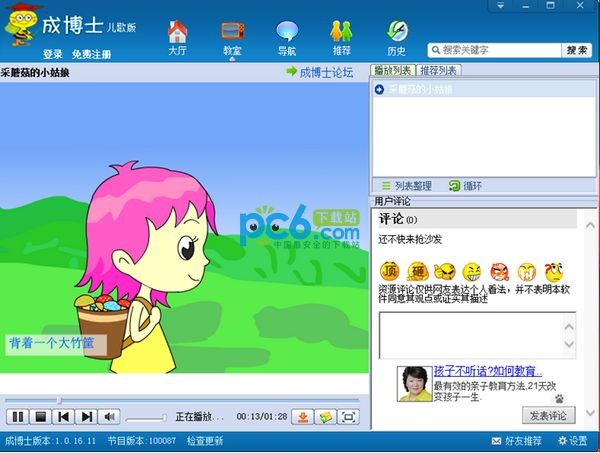Pick the angry red-faced emoticon
Image resolution: width=600 pixels, height=453 pixels.
(500, 272)
